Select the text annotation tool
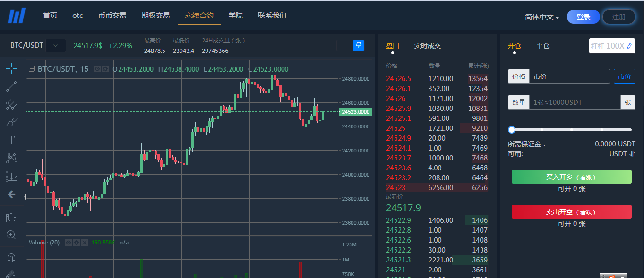Image resolution: width=644 pixels, height=278 pixels. [11, 140]
